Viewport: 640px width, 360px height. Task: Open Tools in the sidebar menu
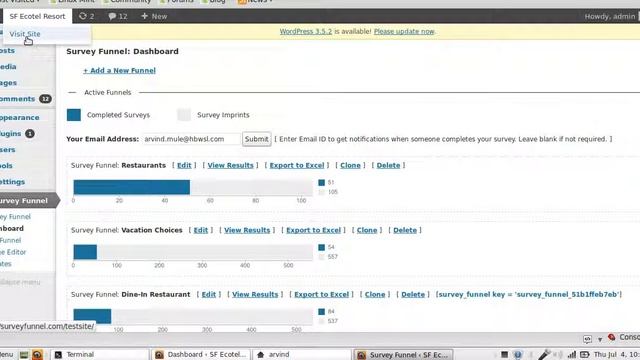pyautogui.click(x=6, y=166)
